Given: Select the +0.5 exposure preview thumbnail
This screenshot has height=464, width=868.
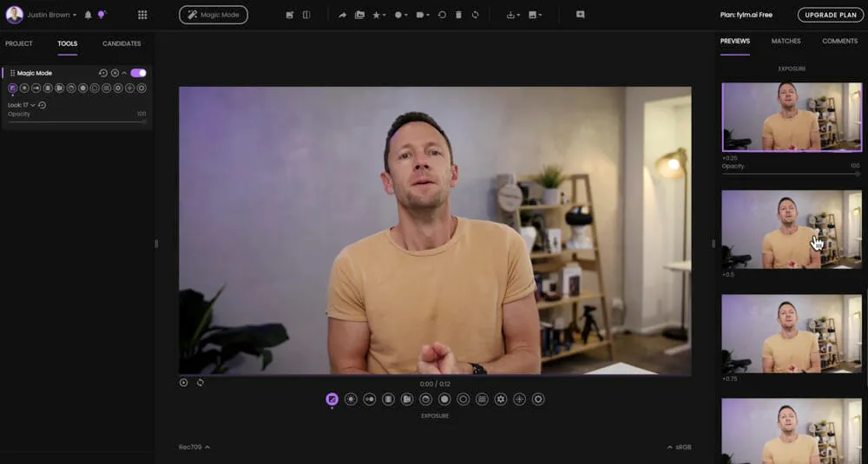Looking at the screenshot, I should coord(792,230).
